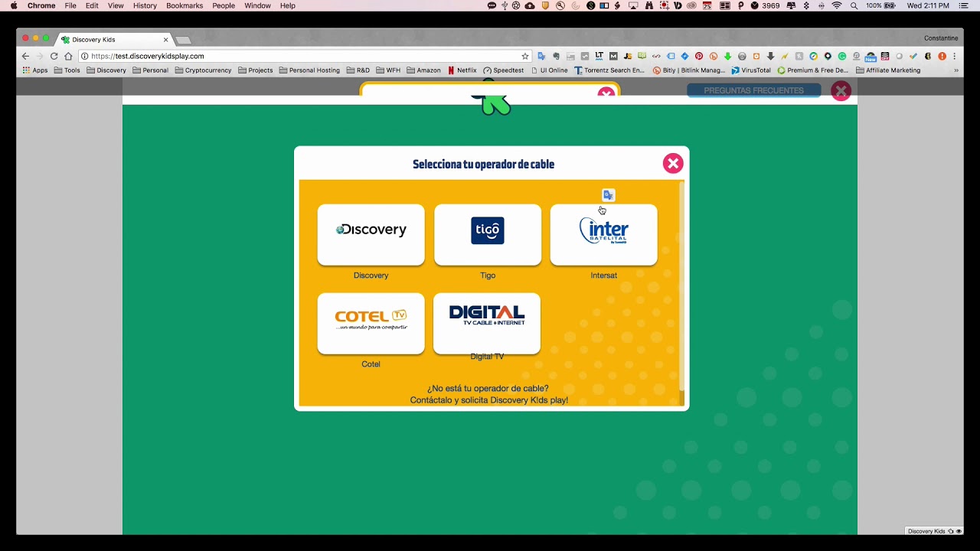The height and width of the screenshot is (551, 980).
Task: Open the File menu
Action: tap(70, 5)
